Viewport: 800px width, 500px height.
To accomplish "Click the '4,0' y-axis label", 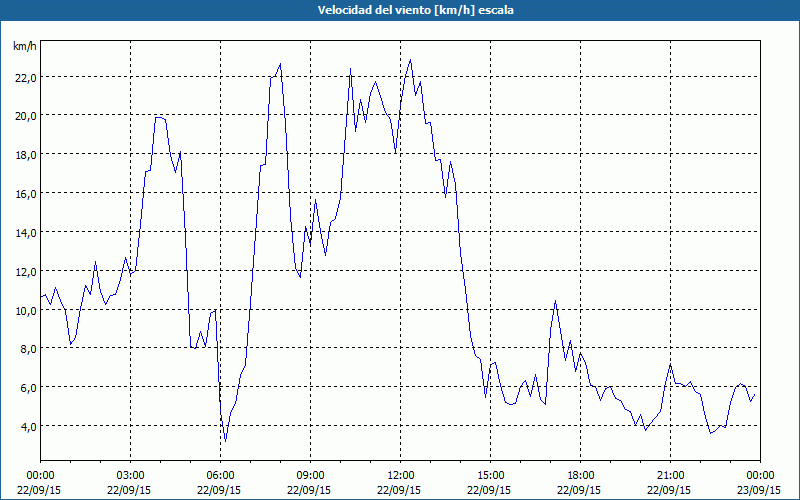I will [x=29, y=427].
